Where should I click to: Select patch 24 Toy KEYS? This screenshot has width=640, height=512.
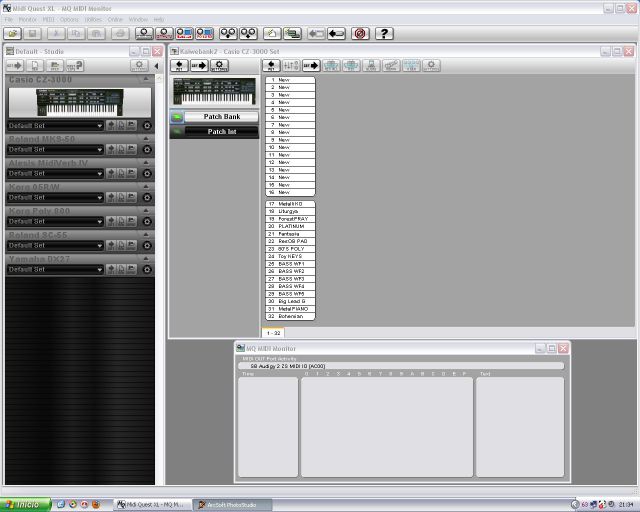tap(290, 256)
